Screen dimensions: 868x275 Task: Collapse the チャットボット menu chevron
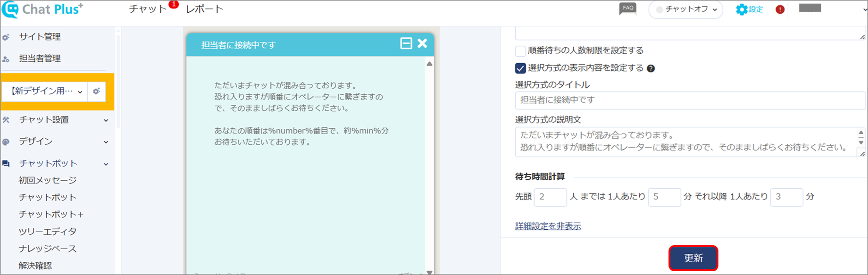coord(106,164)
